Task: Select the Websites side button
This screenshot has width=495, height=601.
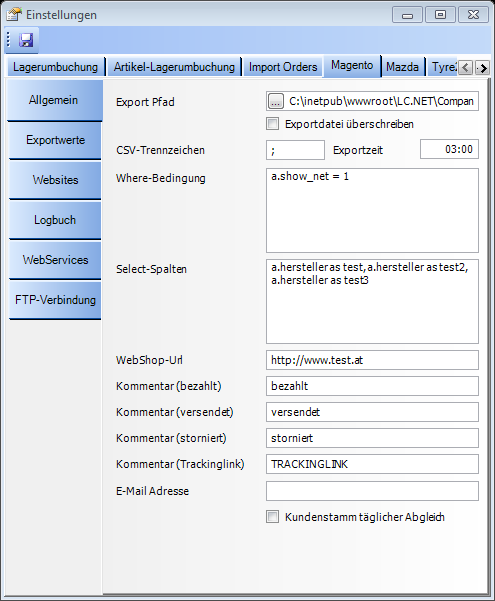Action: pyautogui.click(x=55, y=180)
